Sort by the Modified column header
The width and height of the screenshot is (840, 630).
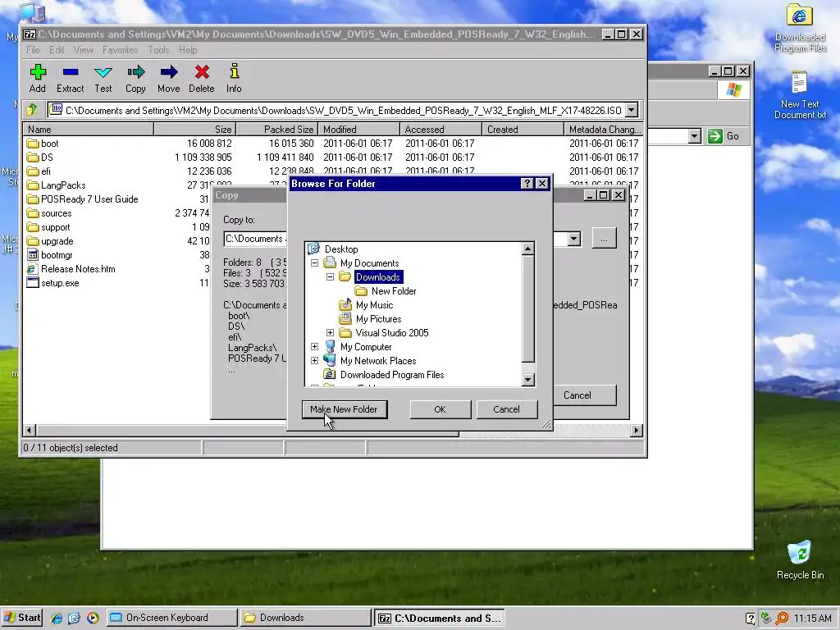[x=359, y=130]
